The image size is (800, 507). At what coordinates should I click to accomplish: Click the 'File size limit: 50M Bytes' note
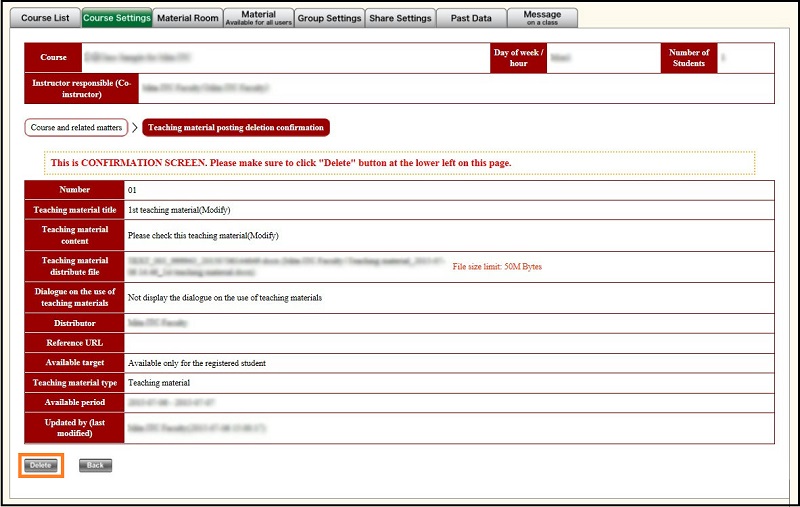(497, 267)
